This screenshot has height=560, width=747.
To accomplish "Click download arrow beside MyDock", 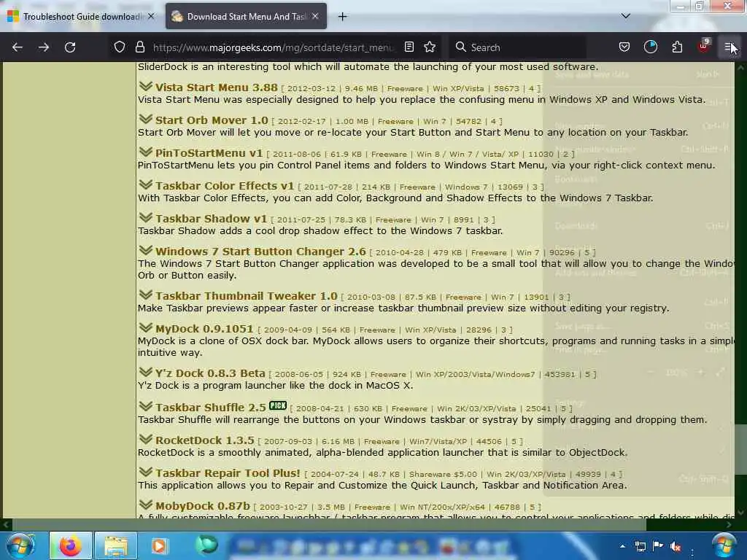I will click(145, 327).
